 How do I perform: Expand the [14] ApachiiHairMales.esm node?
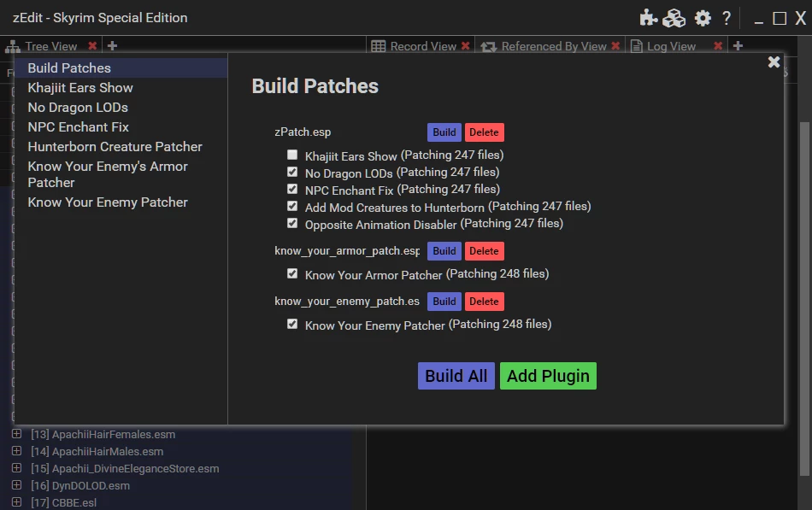click(16, 451)
